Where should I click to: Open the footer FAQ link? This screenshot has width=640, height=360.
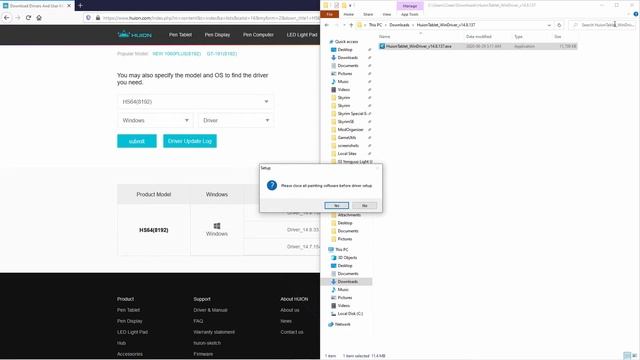(198, 321)
